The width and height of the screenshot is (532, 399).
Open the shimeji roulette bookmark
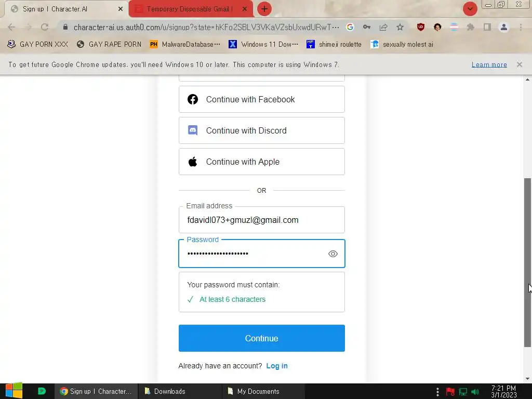tap(334, 44)
